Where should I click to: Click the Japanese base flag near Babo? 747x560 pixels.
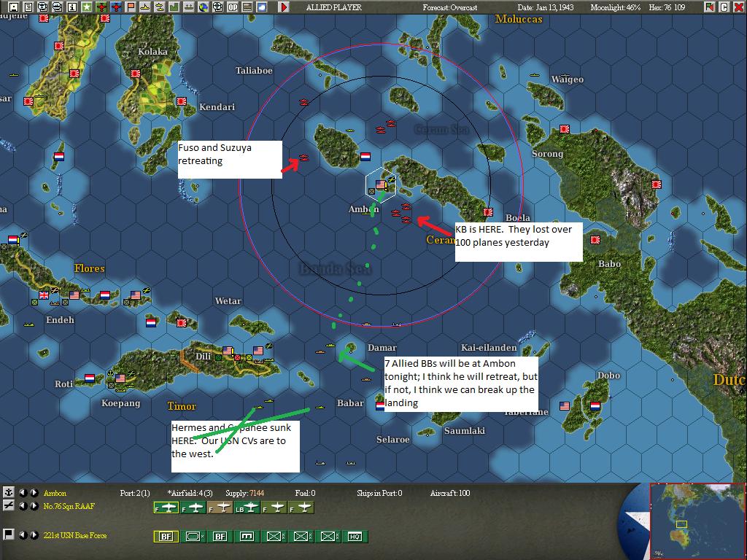pyautogui.click(x=595, y=239)
